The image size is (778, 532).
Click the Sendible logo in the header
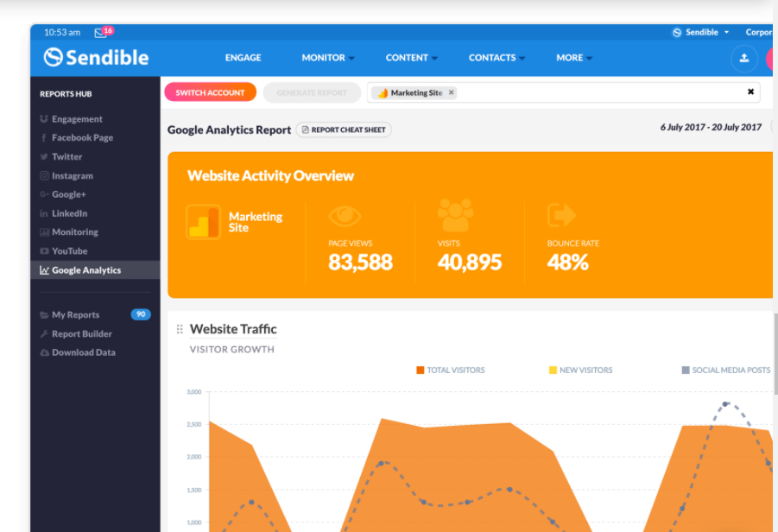coord(96,58)
